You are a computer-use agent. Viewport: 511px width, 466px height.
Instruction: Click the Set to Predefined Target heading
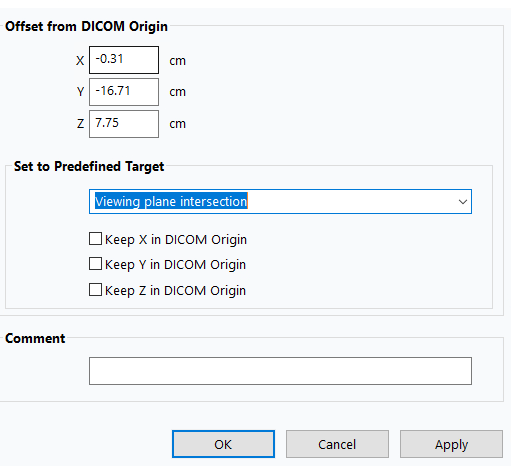click(89, 166)
